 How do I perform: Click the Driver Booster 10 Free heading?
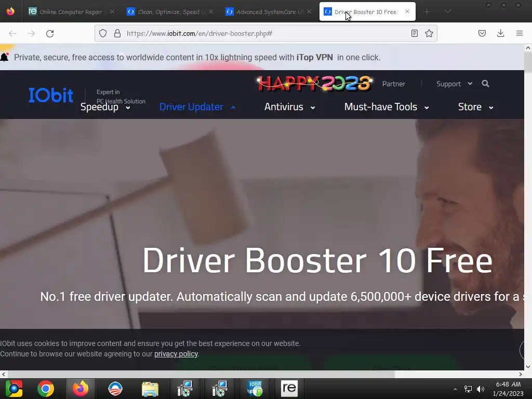click(317, 260)
